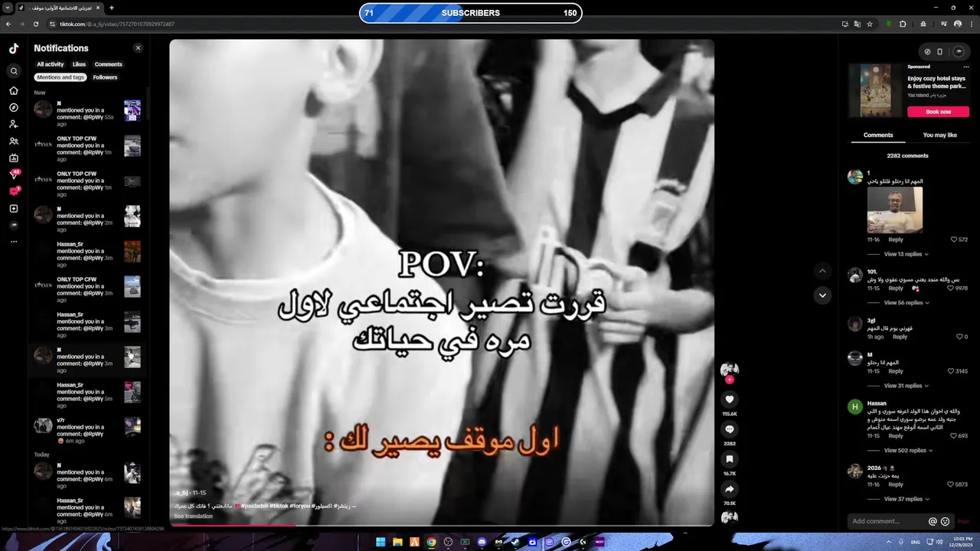The width and height of the screenshot is (980, 551).
Task: Expand View 56 replies
Action: (906, 303)
